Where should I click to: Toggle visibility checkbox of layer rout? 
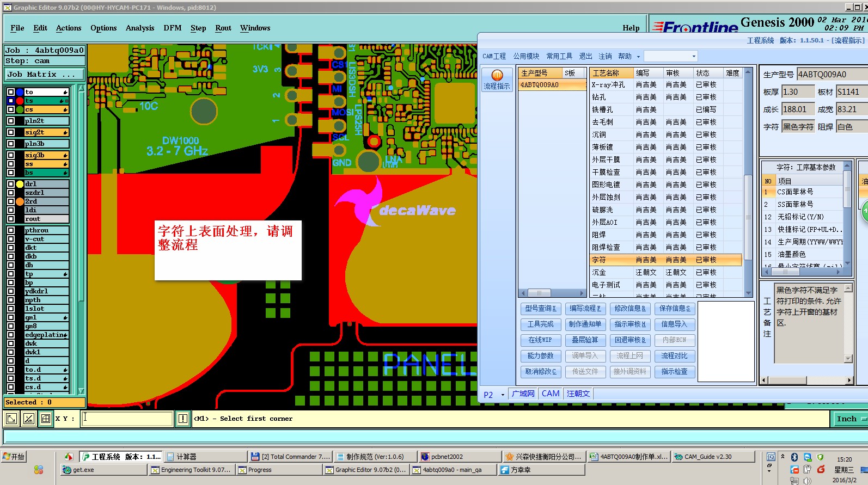[11, 219]
